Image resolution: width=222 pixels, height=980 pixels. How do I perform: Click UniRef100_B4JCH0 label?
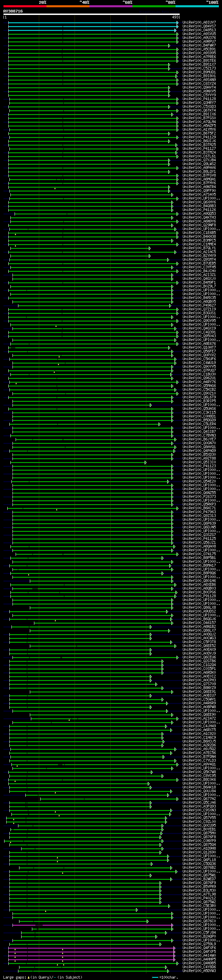[x=199, y=271]
